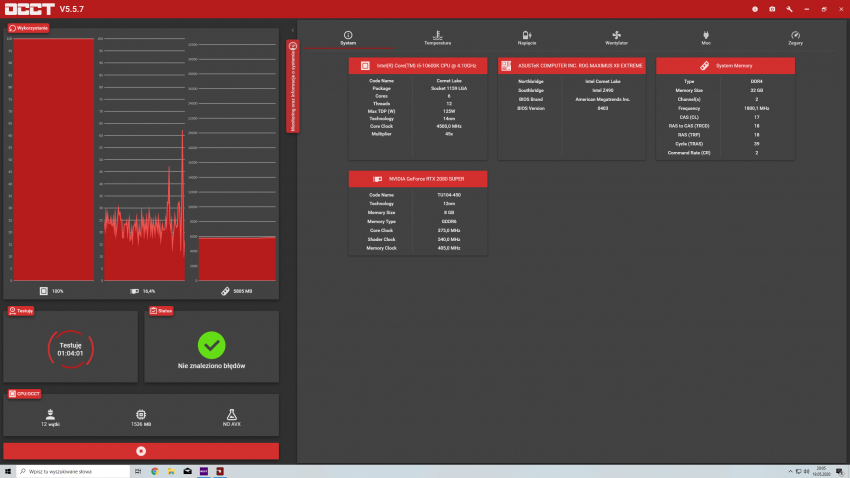The height and width of the screenshot is (478, 850).
Task: Click the RAM icon in System Memory header
Action: (704, 66)
